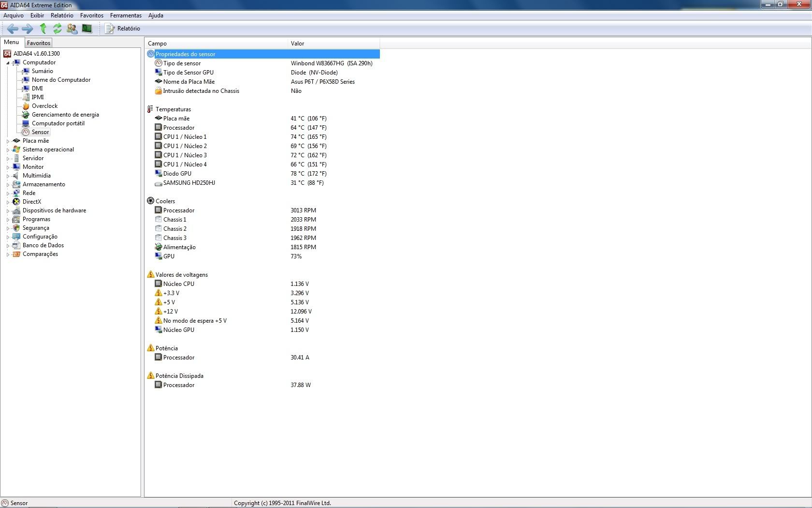Select AIDA64 v1.60.1300 root item
812x508 pixels.
[x=37, y=54]
